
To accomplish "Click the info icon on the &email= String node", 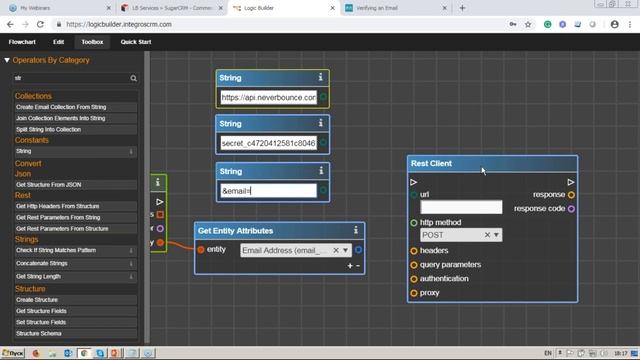I will pos(321,171).
